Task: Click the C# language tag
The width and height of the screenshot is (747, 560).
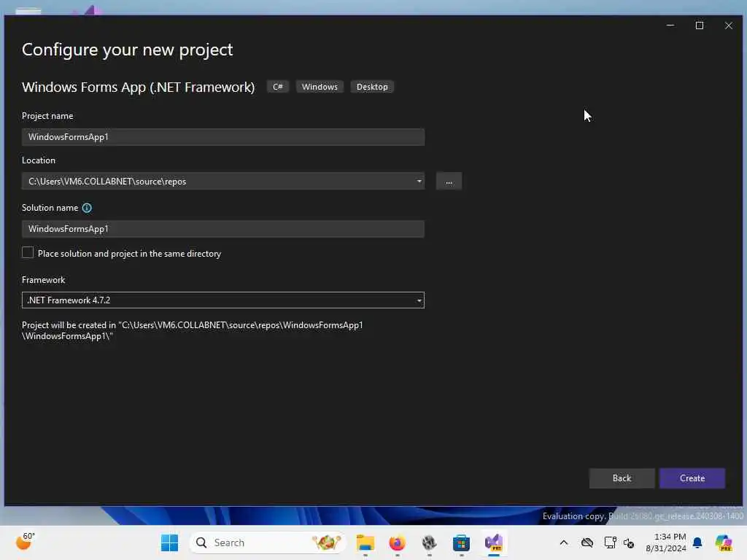Action: [x=278, y=87]
